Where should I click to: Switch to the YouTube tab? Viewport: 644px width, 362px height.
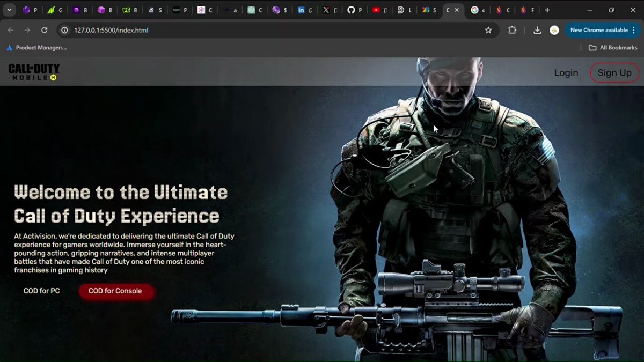pyautogui.click(x=379, y=10)
